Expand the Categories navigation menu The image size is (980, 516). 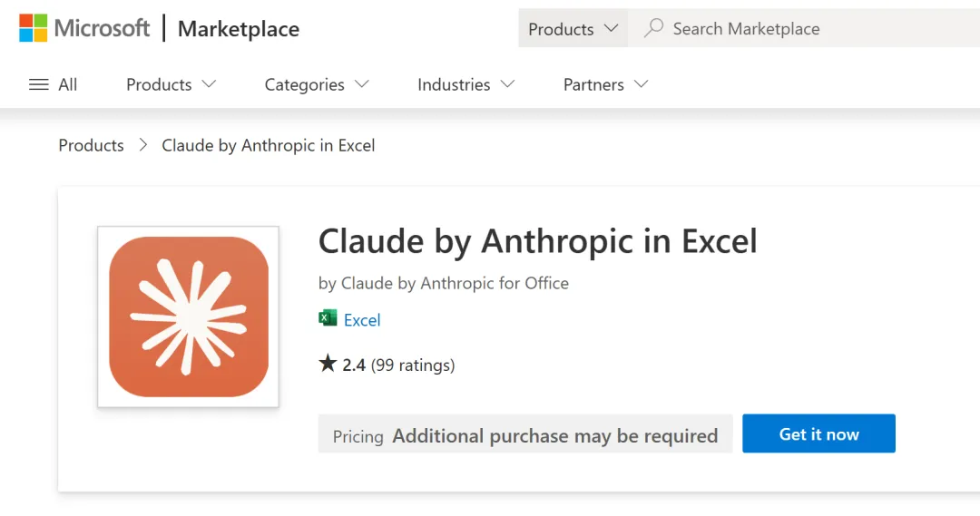[x=317, y=84]
